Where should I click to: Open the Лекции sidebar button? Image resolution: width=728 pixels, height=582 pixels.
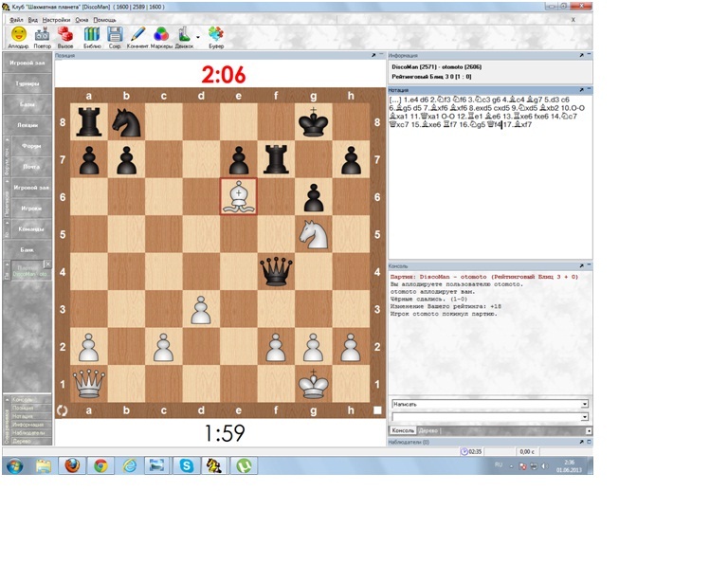27,125
